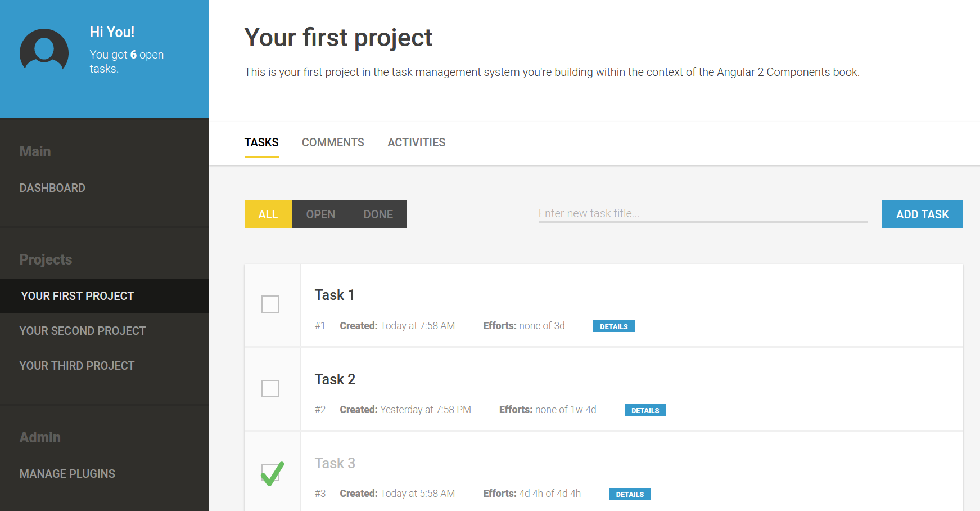Check the Task 1 checkbox
The width and height of the screenshot is (980, 511).
pyautogui.click(x=270, y=304)
